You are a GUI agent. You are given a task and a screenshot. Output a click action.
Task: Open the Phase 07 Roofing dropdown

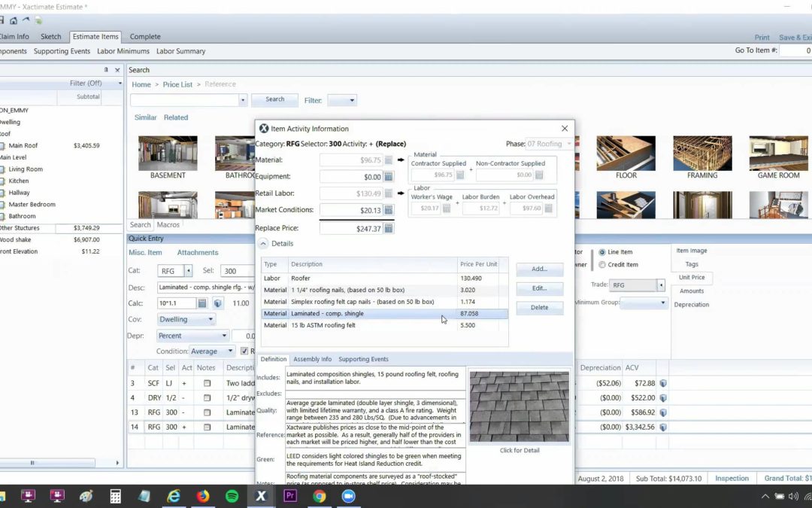click(569, 144)
